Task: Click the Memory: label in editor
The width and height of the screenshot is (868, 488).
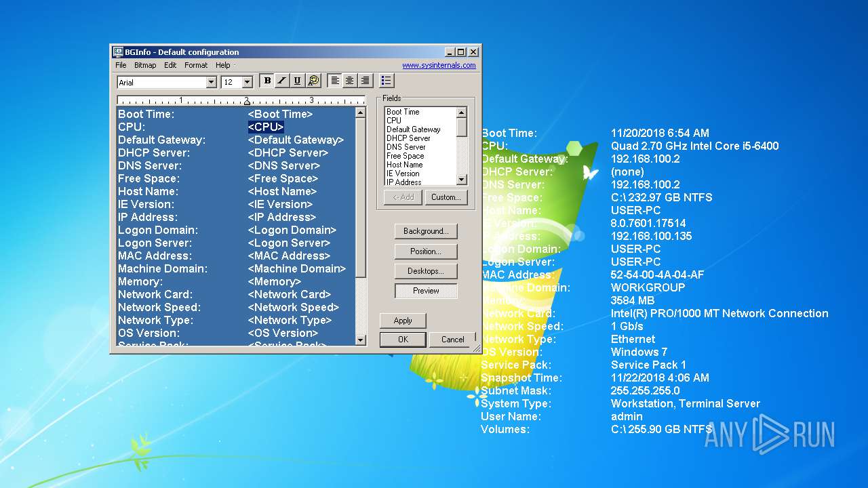Action: [x=140, y=281]
